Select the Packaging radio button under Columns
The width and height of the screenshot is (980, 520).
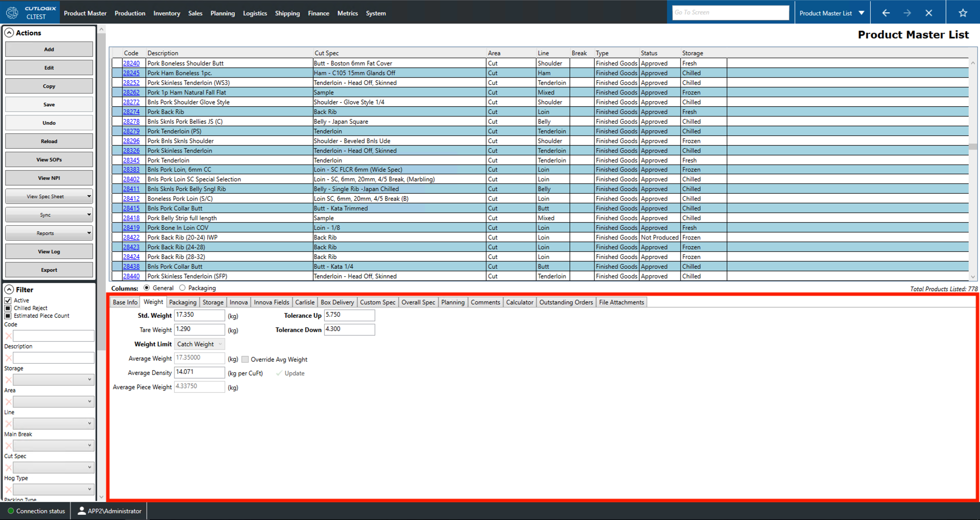point(182,288)
